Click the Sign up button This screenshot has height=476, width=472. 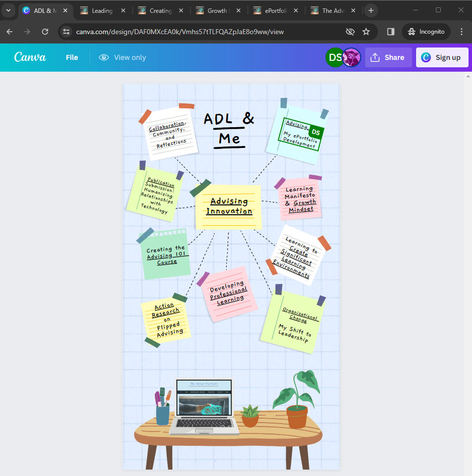(x=441, y=57)
